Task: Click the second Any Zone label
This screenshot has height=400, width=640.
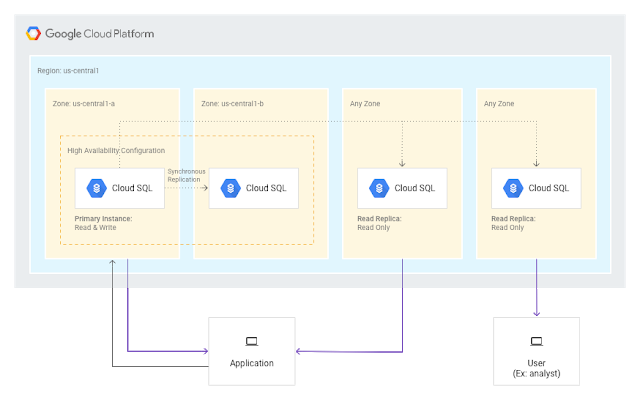Action: [499, 104]
